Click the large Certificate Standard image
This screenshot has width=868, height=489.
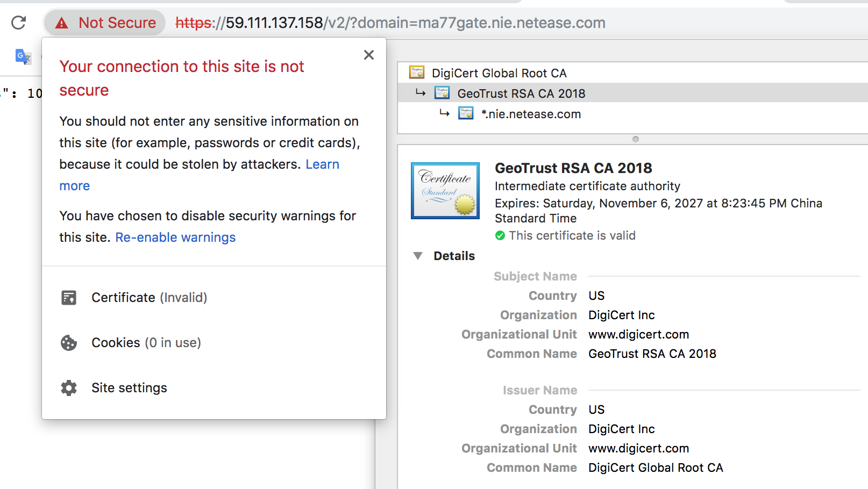click(445, 191)
